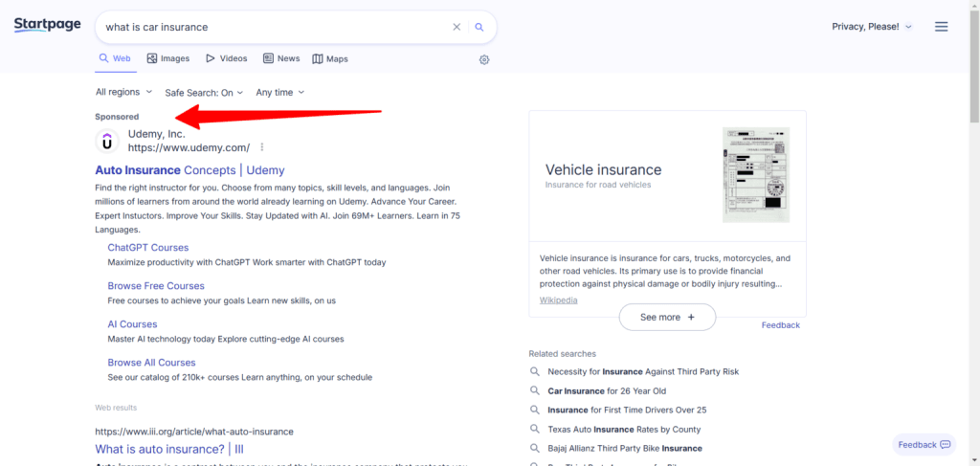Expand the All regions dropdown
Viewport: 980px width, 466px height.
tap(123, 92)
